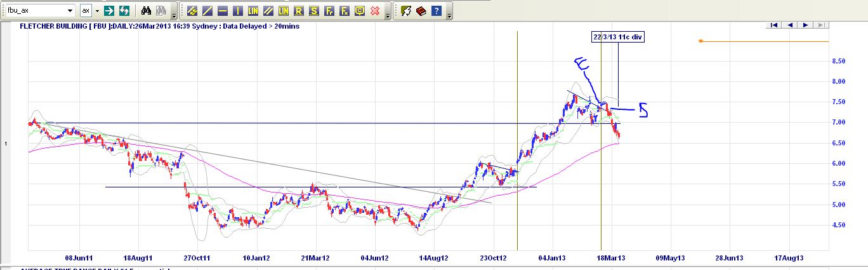Click the 14Aug12 date axis label
The width and height of the screenshot is (868, 270).
[x=433, y=258]
